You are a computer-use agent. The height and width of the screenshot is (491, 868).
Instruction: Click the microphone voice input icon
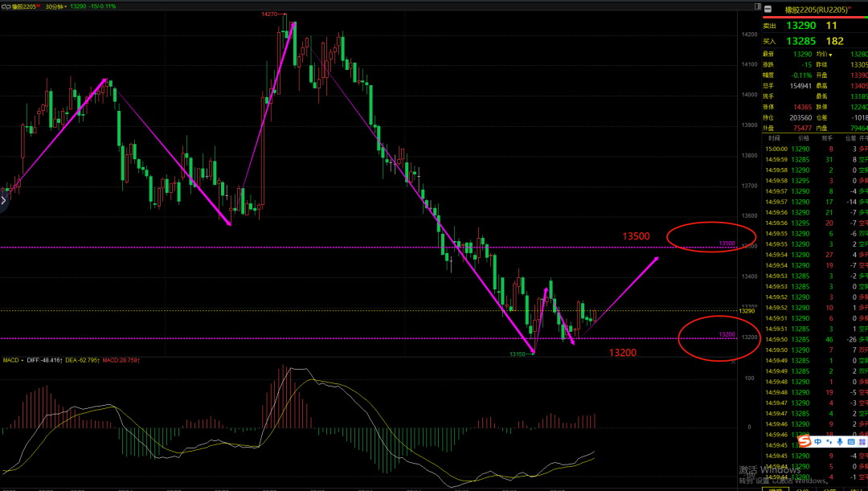point(840,442)
